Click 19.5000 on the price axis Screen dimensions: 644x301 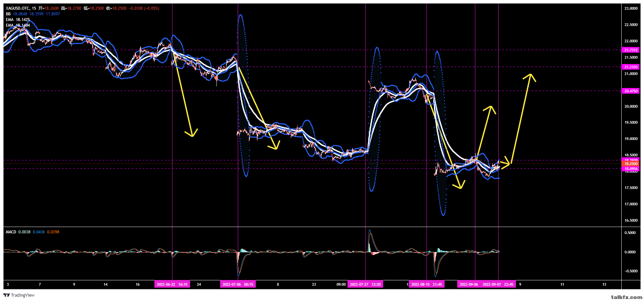point(631,122)
